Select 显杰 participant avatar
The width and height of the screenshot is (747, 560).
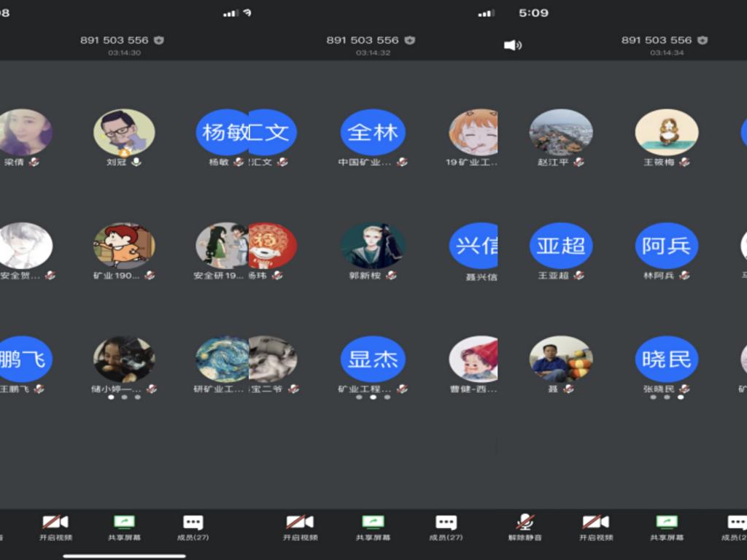373,359
